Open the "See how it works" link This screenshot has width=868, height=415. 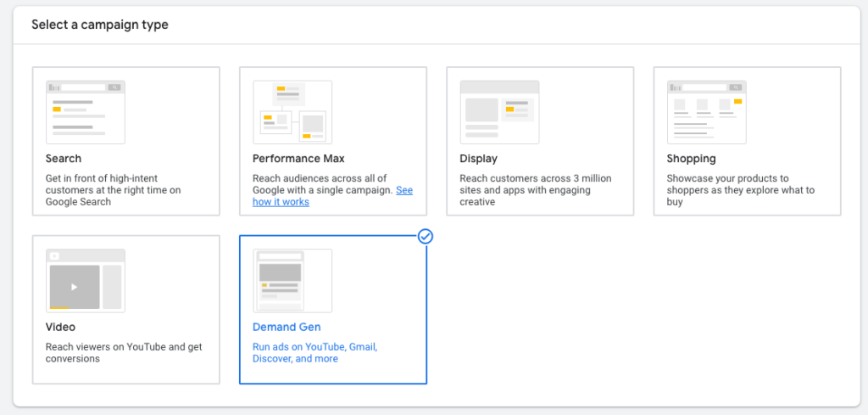[332, 196]
